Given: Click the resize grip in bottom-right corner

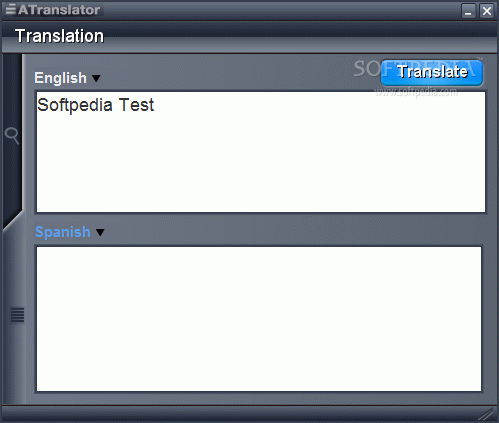Looking at the screenshot, I should pyautogui.click(x=486, y=414).
